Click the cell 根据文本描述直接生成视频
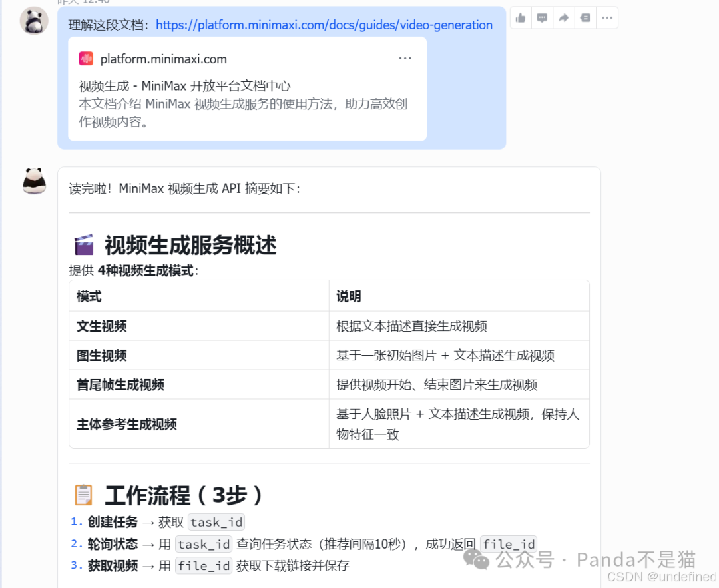This screenshot has height=588, width=719. [459, 326]
